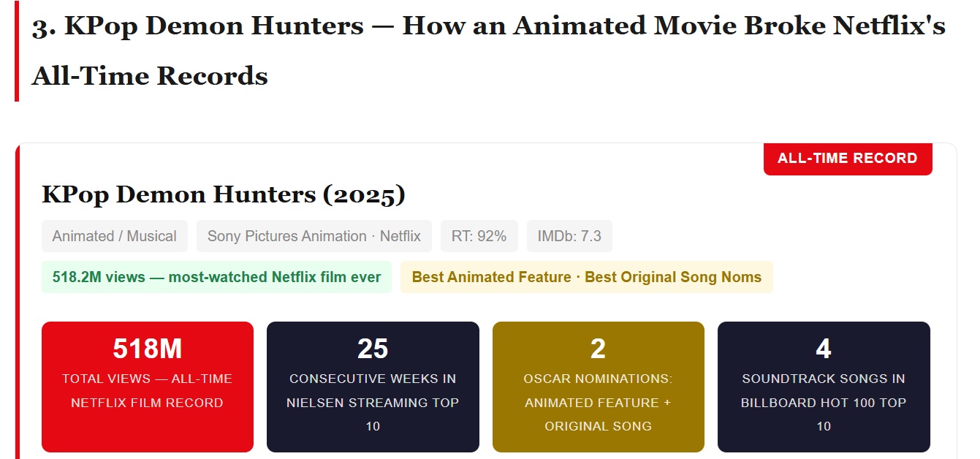The image size is (980, 459).
Task: Select the "Soundtrack Songs in Billboard Hot 100" label
Action: [824, 402]
